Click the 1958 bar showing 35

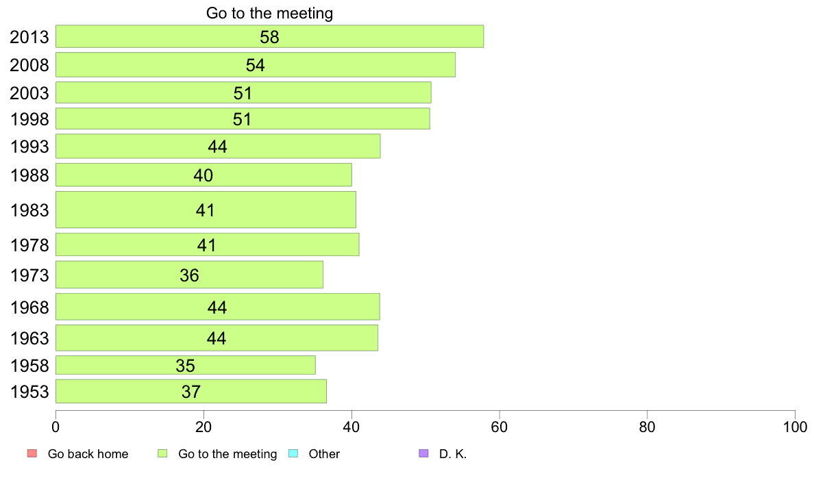point(185,365)
